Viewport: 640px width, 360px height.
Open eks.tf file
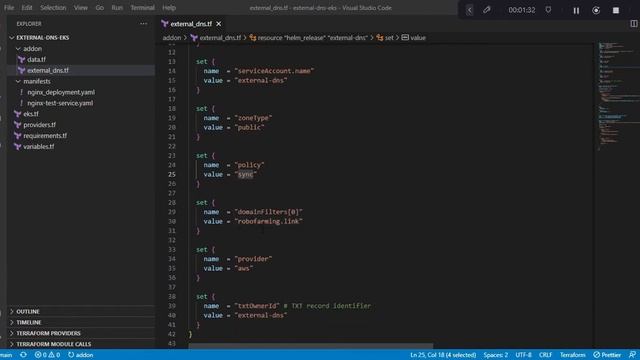(x=31, y=114)
